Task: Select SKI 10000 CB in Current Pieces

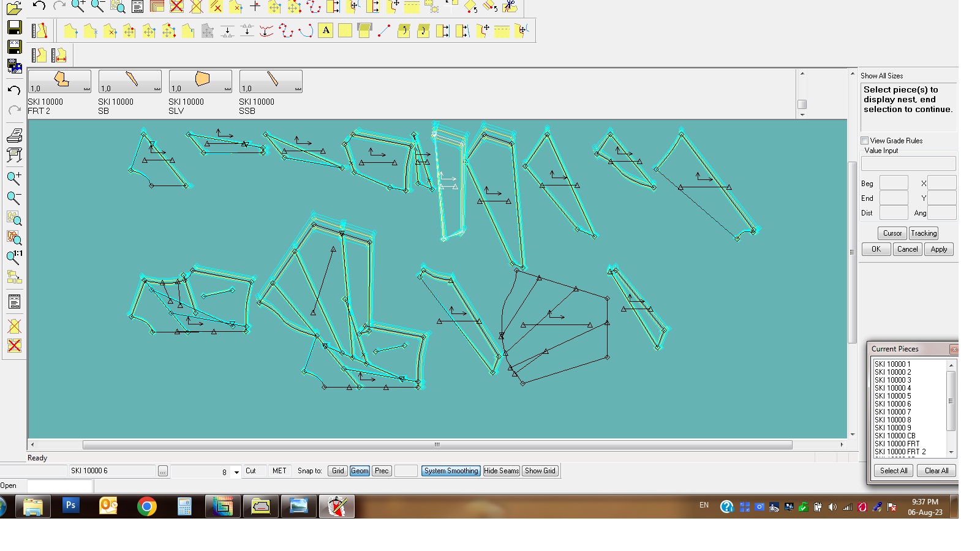Action: pyautogui.click(x=895, y=436)
